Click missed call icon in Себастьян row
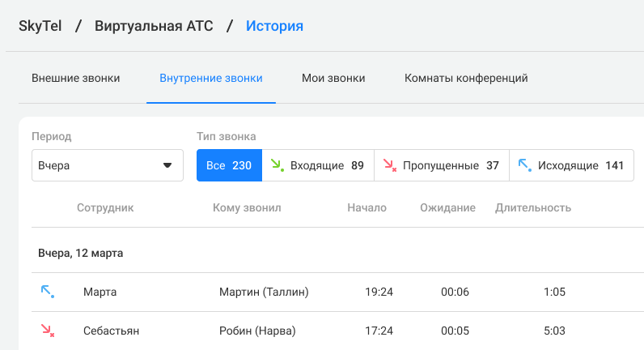The width and height of the screenshot is (644, 350). [48, 331]
